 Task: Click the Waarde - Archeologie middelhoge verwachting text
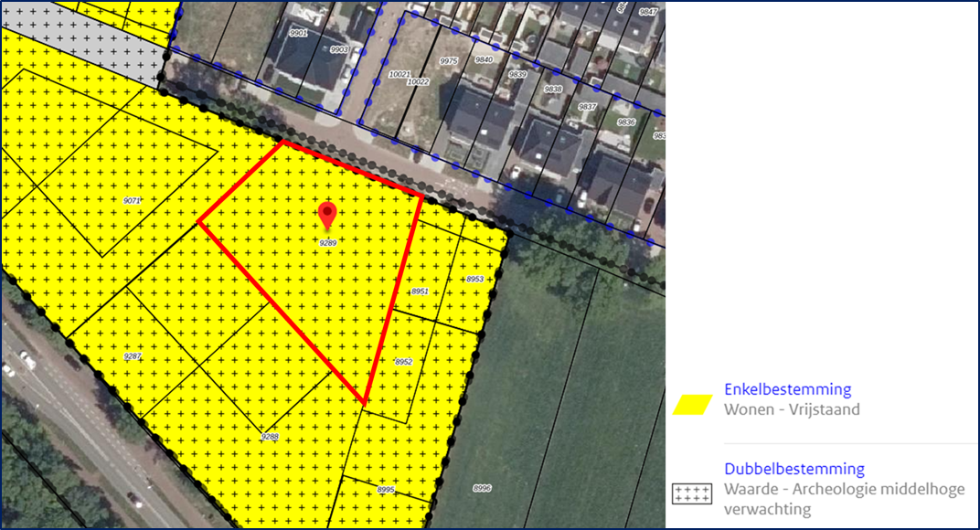[x=844, y=499]
